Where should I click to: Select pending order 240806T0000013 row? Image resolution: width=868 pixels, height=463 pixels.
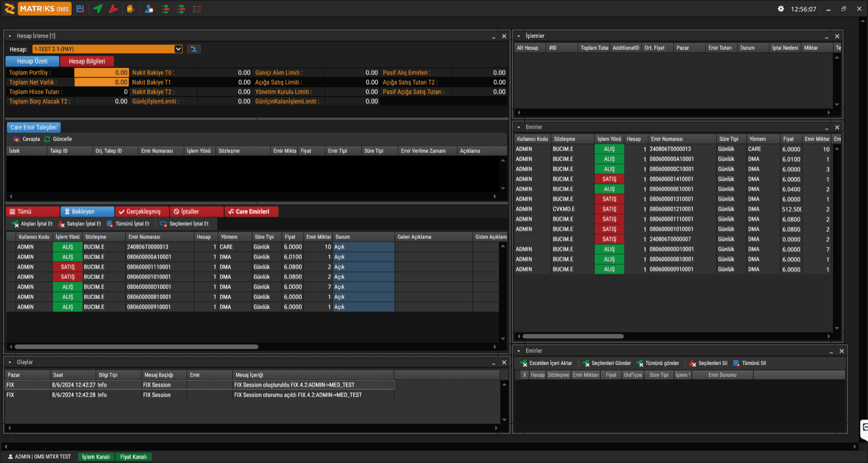pos(252,247)
